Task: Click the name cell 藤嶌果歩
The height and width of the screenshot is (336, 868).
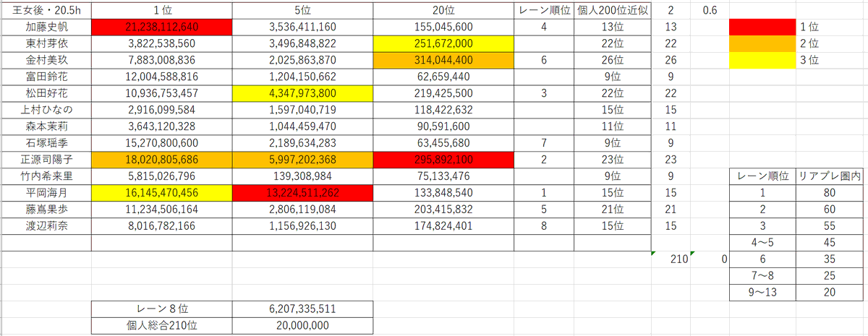Action: [47, 210]
